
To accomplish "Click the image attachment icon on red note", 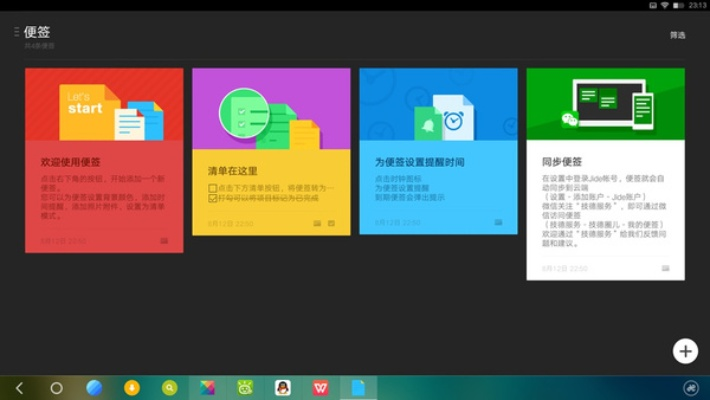I will (x=164, y=240).
